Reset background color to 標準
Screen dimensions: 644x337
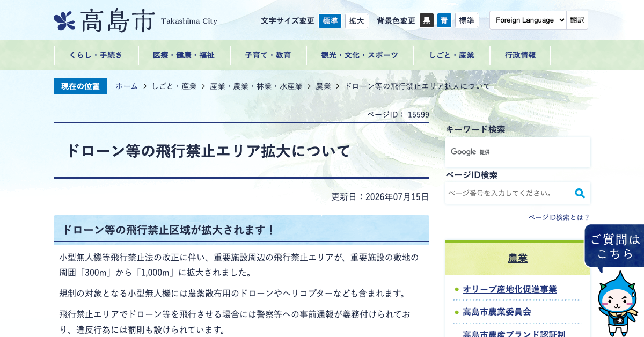pyautogui.click(x=466, y=20)
